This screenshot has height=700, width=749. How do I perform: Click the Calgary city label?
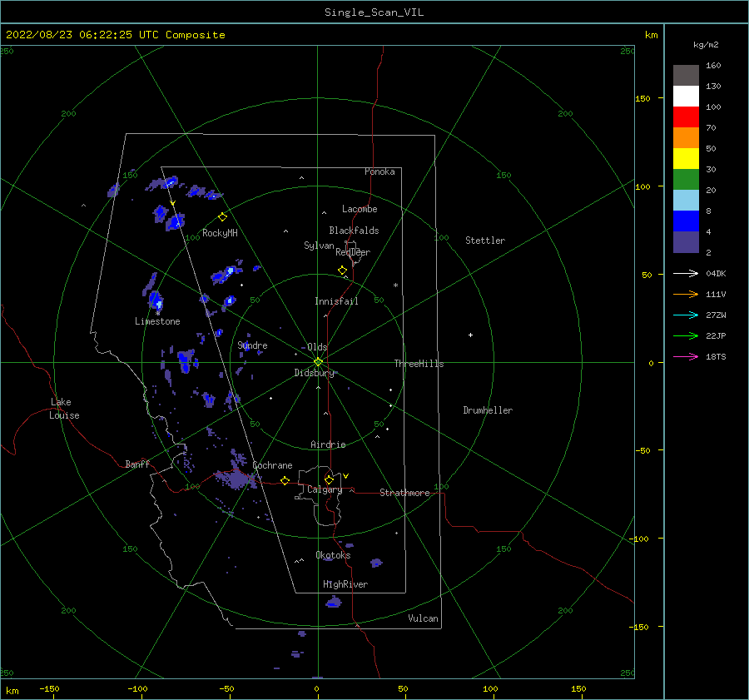325,489
